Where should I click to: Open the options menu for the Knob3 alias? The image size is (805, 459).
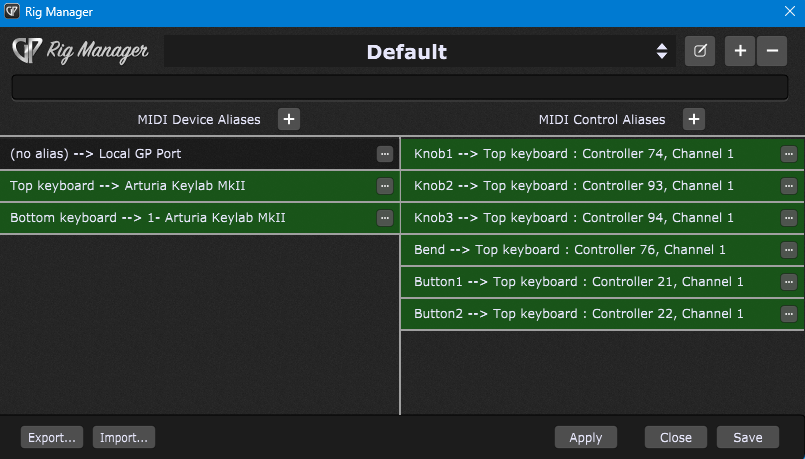789,218
